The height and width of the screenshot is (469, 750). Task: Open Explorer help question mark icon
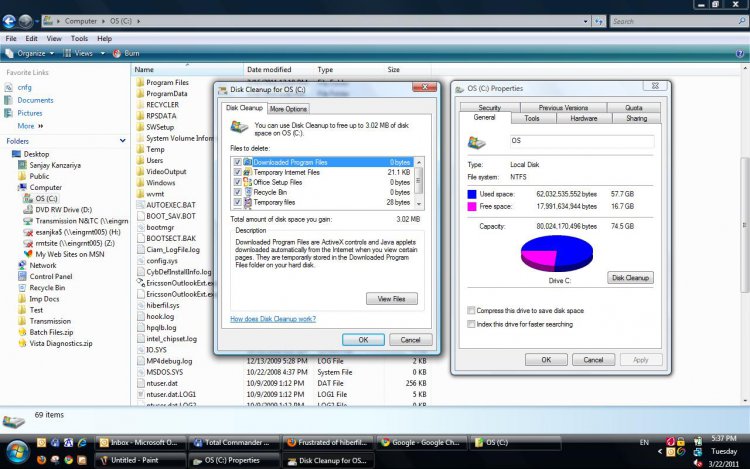point(739,54)
